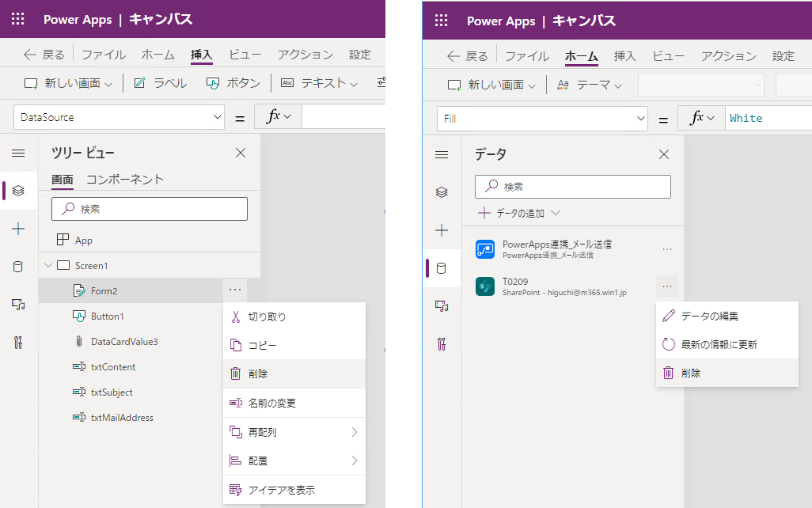Choose データの編集 from the T0209 menu
Viewport: 812px width, 508px height.
tap(727, 316)
